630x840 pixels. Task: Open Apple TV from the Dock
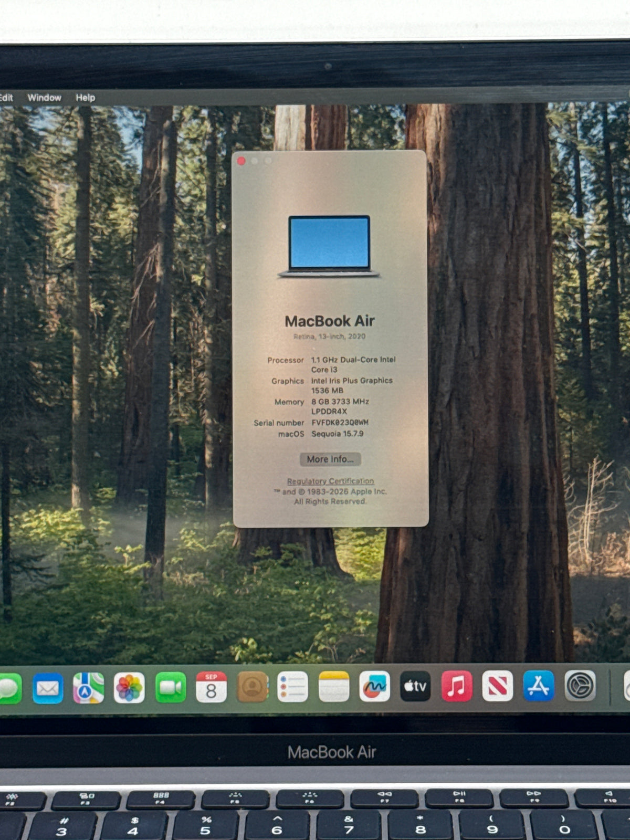[x=415, y=686]
